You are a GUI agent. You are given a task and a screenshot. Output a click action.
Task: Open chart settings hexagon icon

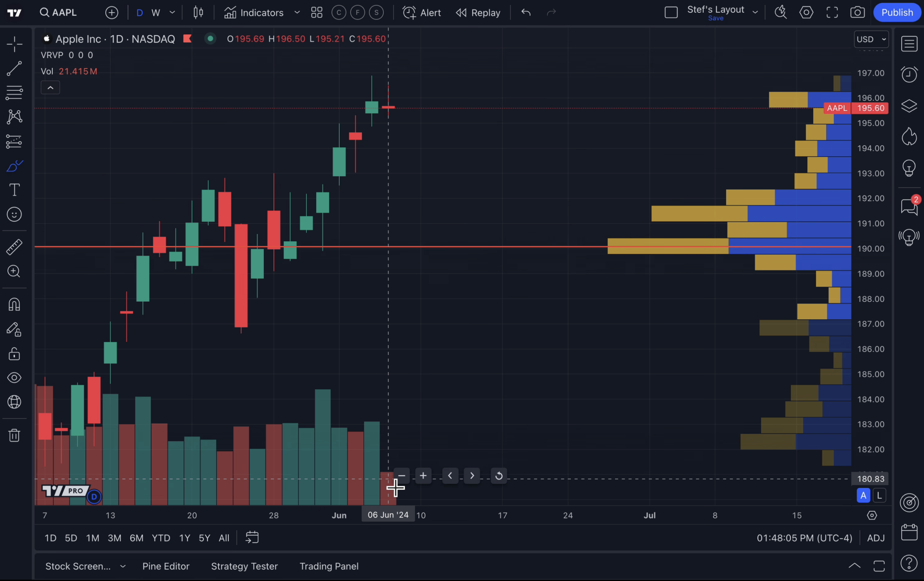[x=806, y=13]
